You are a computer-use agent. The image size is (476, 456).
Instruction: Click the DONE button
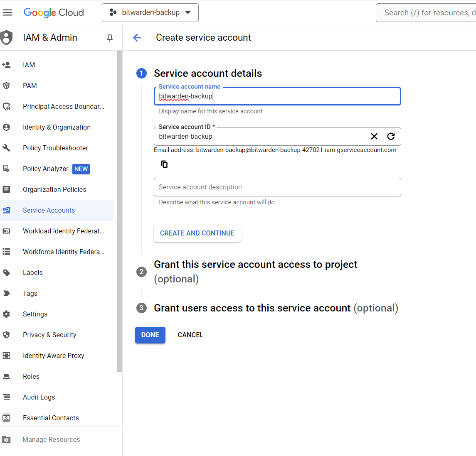pyautogui.click(x=150, y=335)
